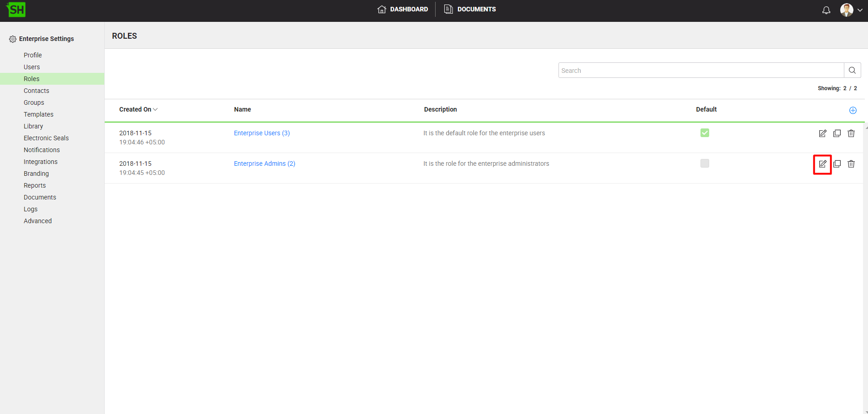Open the Enterprise Admins (2) link
Screen dimensions: 868x414
264,164
